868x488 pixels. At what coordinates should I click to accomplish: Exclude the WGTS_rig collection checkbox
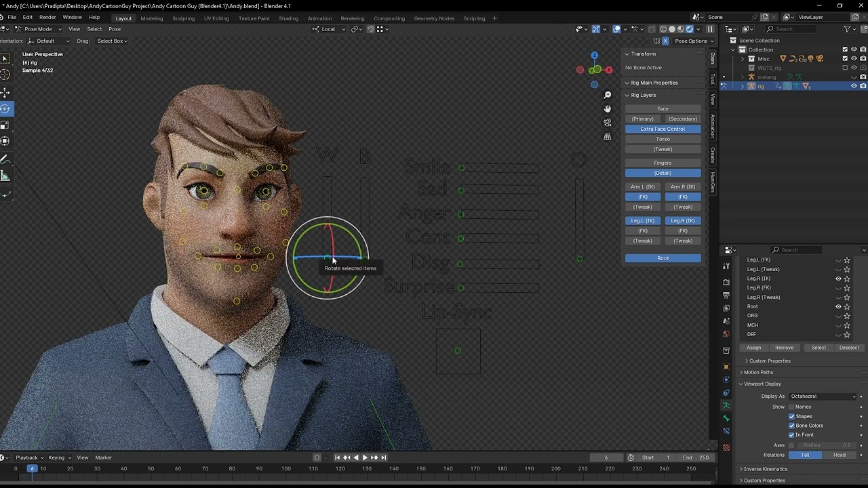click(x=845, y=68)
